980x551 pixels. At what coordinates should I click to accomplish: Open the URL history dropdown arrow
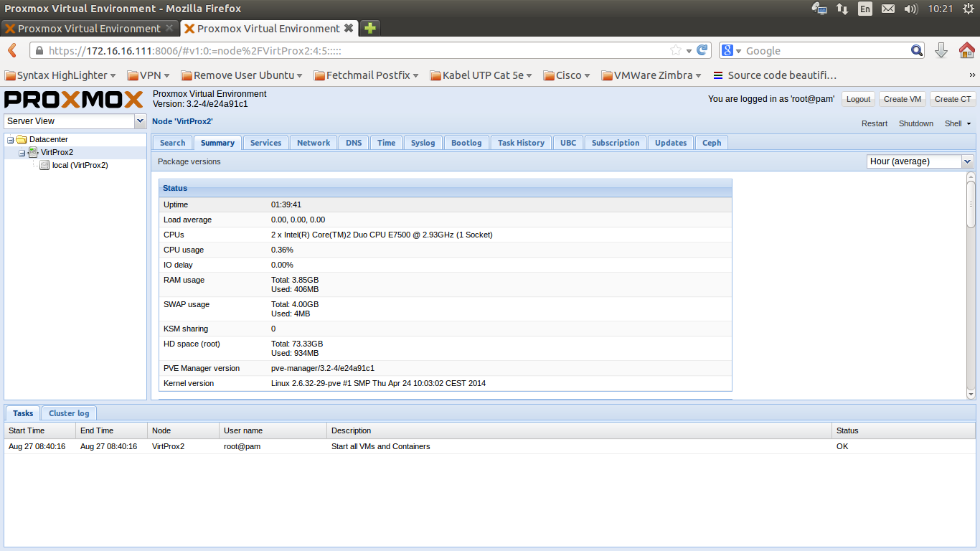pyautogui.click(x=689, y=50)
